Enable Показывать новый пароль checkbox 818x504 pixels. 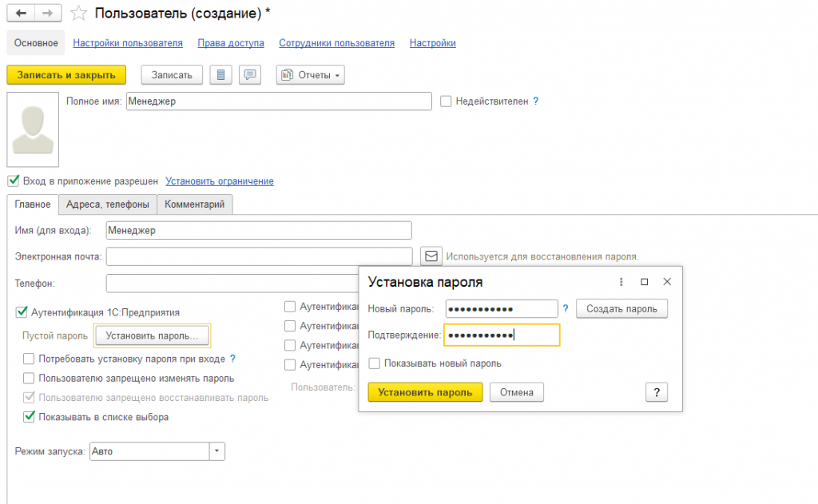click(x=374, y=363)
